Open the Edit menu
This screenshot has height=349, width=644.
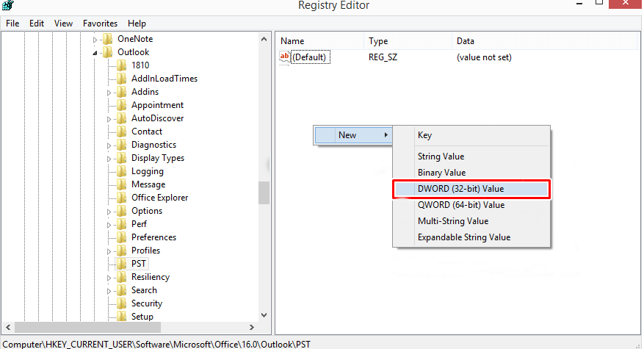coord(37,24)
